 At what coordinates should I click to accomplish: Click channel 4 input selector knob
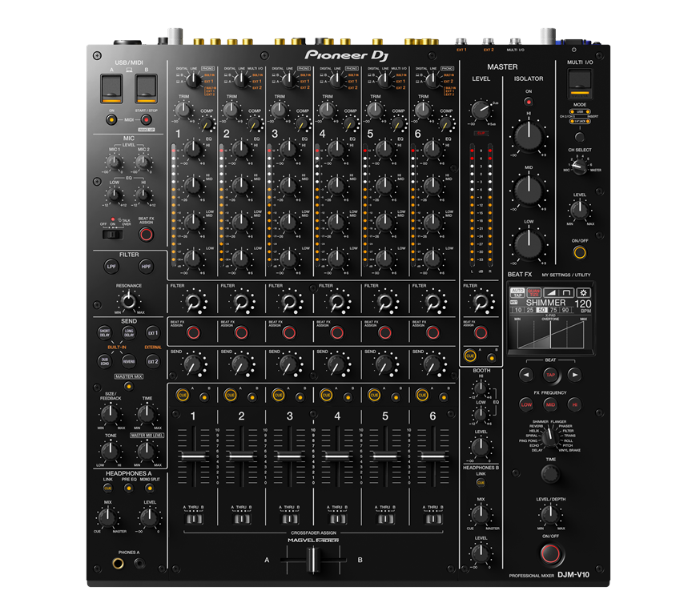tap(336, 80)
